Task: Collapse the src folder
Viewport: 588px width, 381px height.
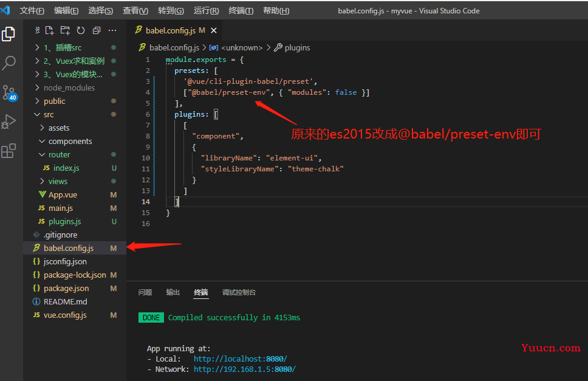Action: [x=75, y=114]
